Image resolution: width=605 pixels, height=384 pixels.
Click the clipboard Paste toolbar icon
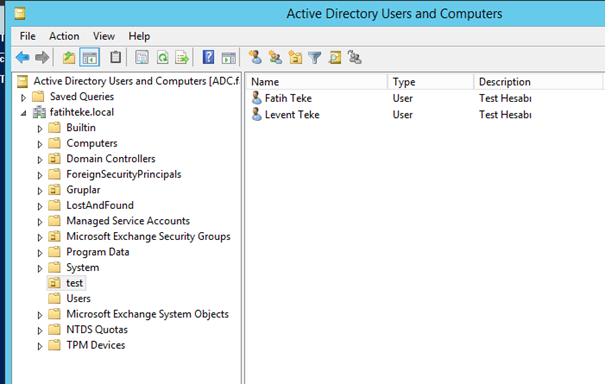point(115,57)
